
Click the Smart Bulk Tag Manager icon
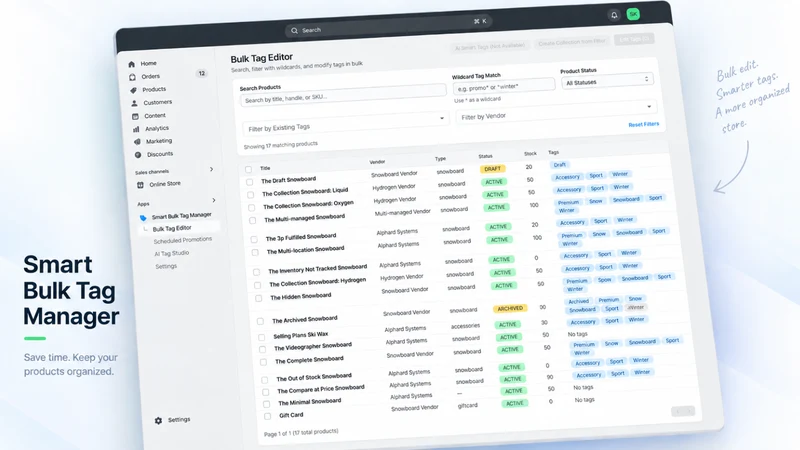[x=143, y=218]
